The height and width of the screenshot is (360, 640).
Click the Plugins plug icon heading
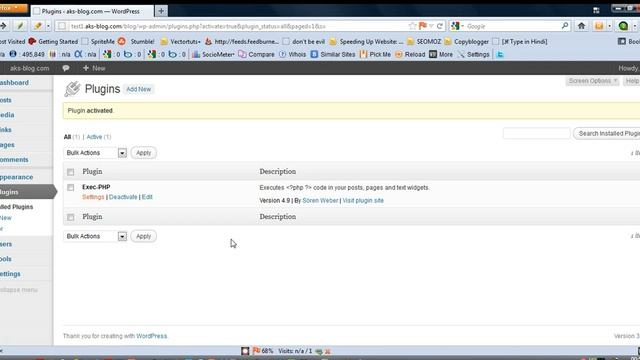(x=72, y=89)
